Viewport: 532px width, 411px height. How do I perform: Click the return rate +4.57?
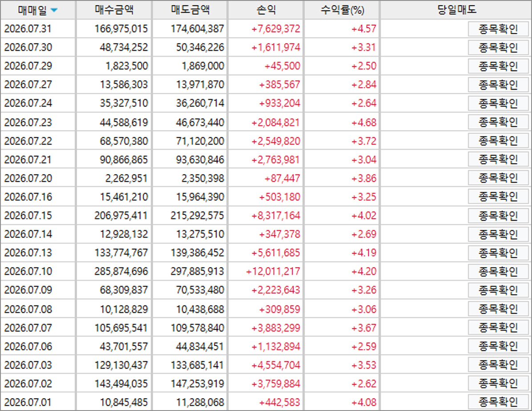(x=364, y=29)
